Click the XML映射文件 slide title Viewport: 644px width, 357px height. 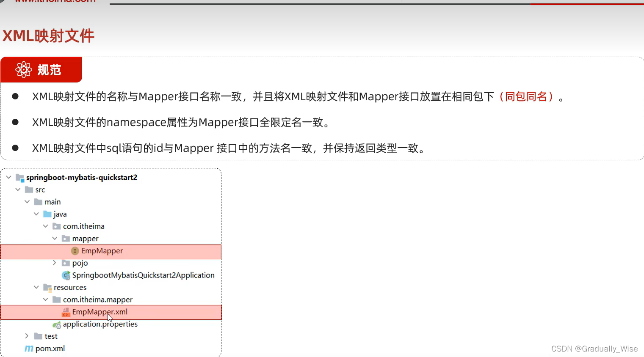click(x=48, y=36)
